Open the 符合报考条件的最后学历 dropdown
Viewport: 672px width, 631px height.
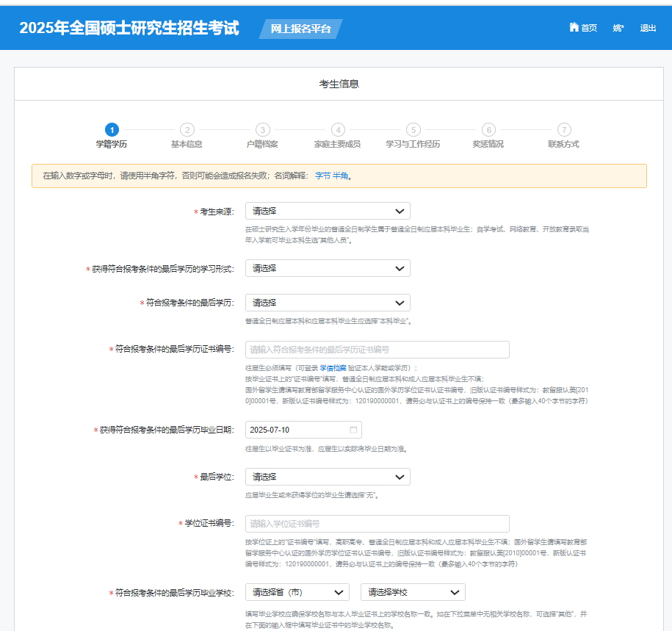coord(328,303)
